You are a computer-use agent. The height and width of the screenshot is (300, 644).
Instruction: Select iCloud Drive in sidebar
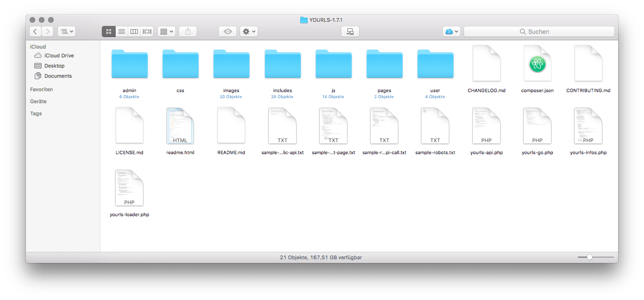coord(54,56)
